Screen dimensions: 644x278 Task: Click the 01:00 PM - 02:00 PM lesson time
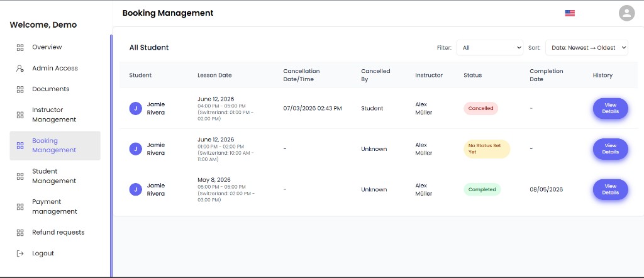221,147
